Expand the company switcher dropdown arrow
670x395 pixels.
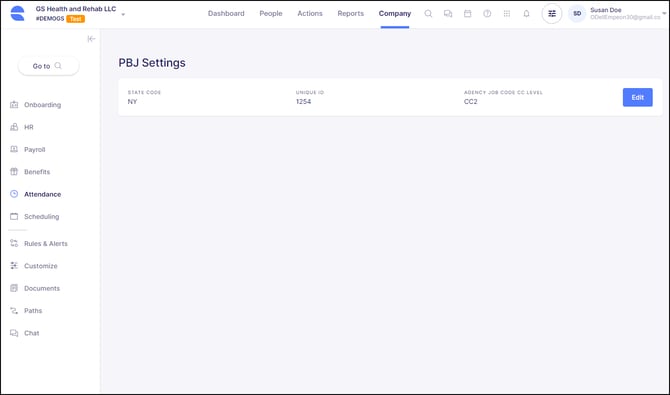[123, 14]
